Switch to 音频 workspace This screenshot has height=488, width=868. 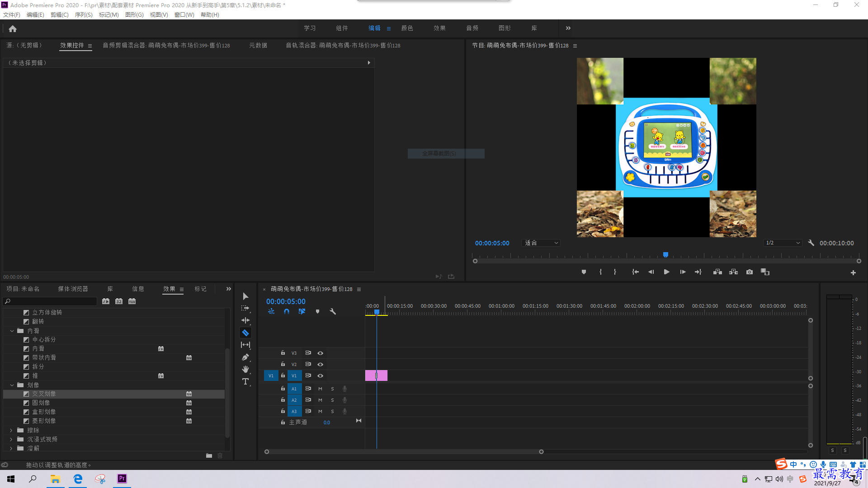pos(472,28)
